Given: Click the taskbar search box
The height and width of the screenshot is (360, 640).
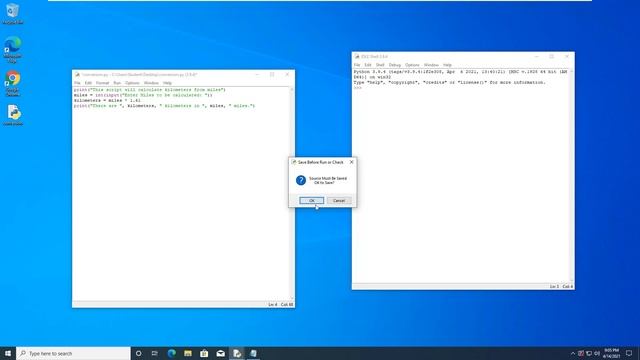Looking at the screenshot, I should (73, 353).
